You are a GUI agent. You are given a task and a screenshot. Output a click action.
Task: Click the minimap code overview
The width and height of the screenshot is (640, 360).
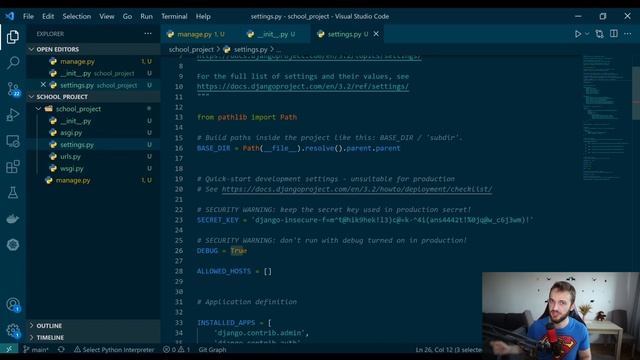[x=606, y=118]
